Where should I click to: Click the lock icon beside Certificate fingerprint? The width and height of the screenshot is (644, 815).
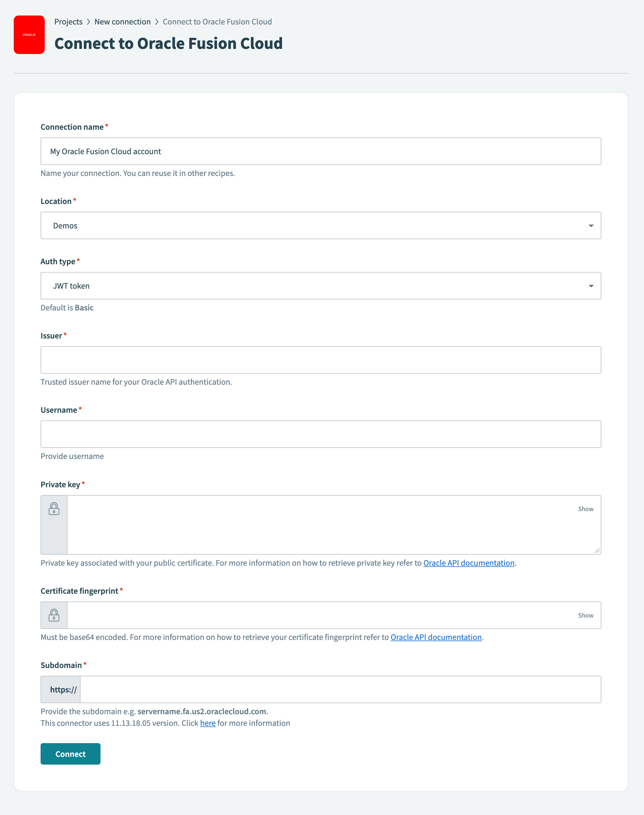[54, 615]
